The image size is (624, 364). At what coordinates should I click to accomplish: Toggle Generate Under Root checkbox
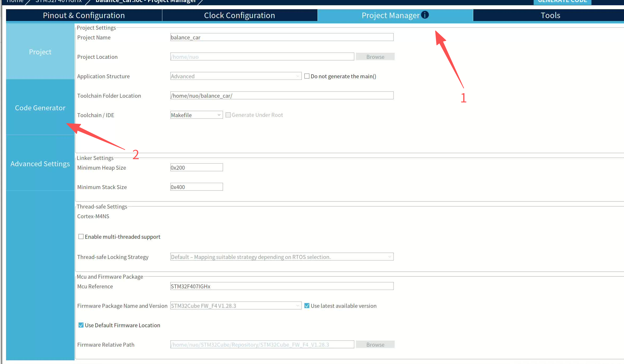pyautogui.click(x=228, y=115)
